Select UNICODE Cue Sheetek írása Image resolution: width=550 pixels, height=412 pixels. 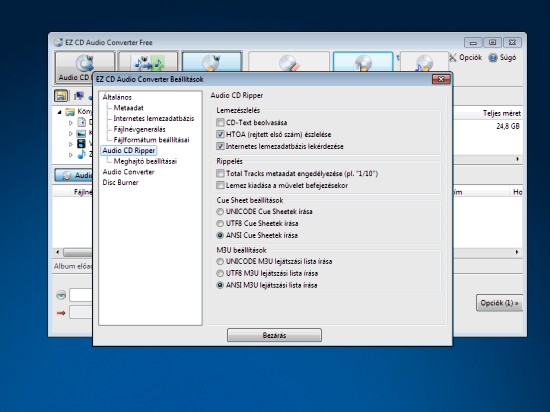pos(220,211)
